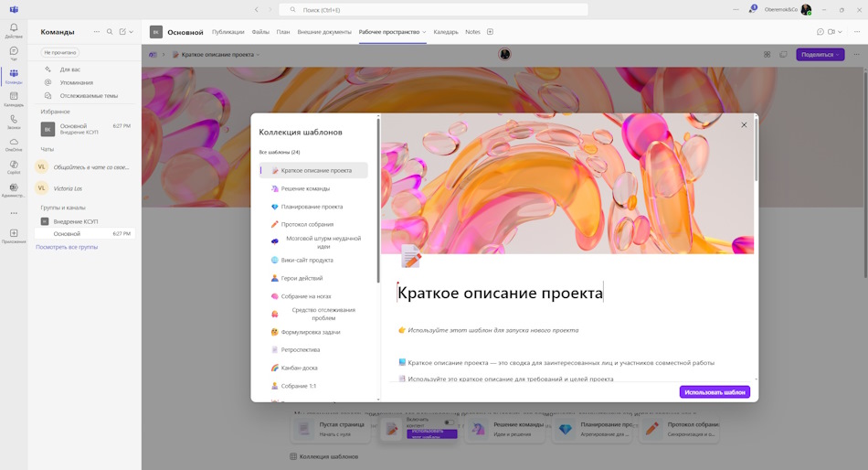Click the new message compose icon
868x470 pixels.
click(123, 32)
